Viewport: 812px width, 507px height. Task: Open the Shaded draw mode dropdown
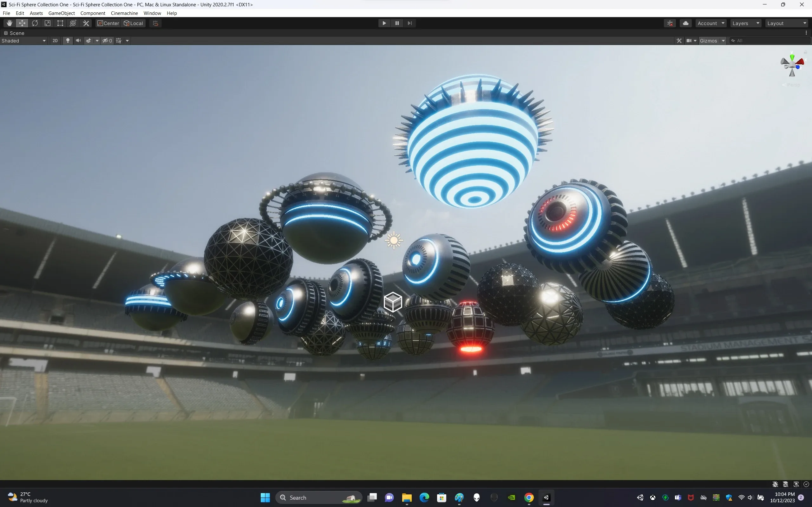[x=23, y=41]
